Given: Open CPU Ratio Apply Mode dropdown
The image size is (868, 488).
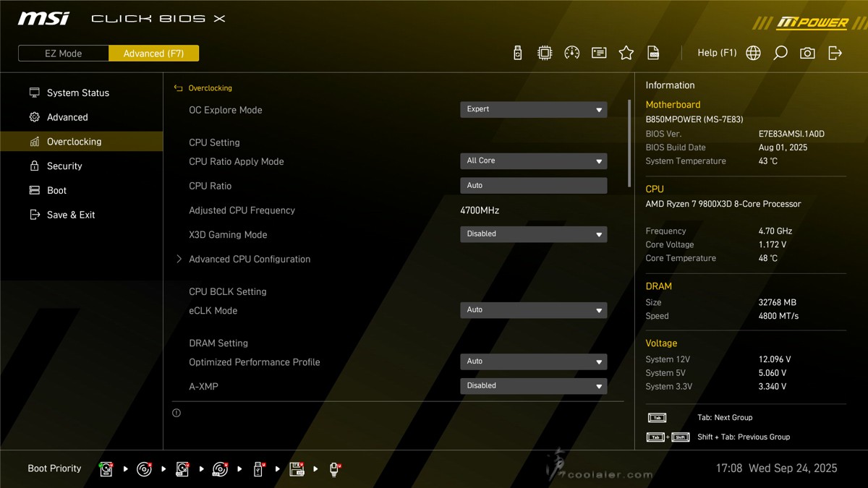Looking at the screenshot, I should click(534, 160).
